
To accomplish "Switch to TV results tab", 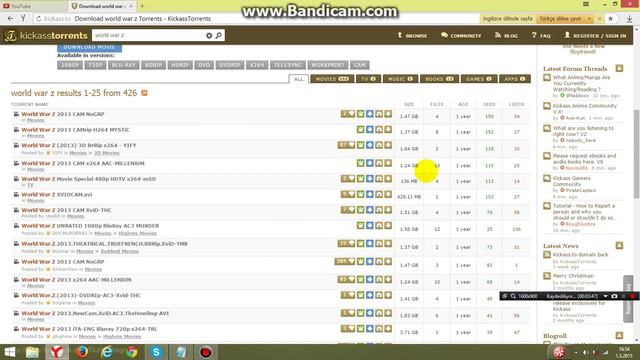I will tap(368, 79).
